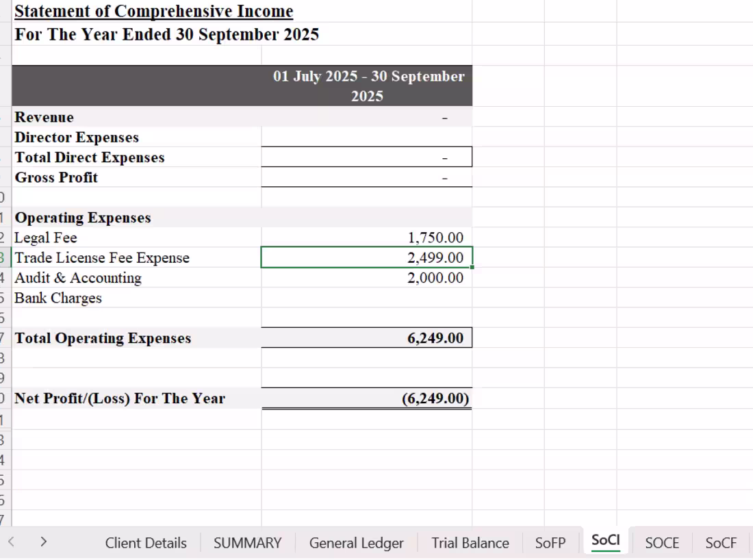
Task: Switch to the Trial Balance sheet tab
Action: (x=470, y=543)
